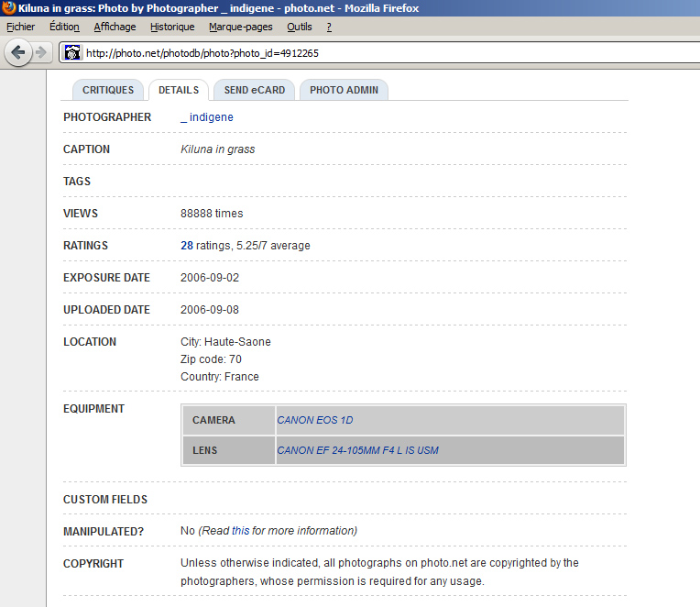700x607 pixels.
Task: Open the Fichier menu
Action: click(x=20, y=27)
